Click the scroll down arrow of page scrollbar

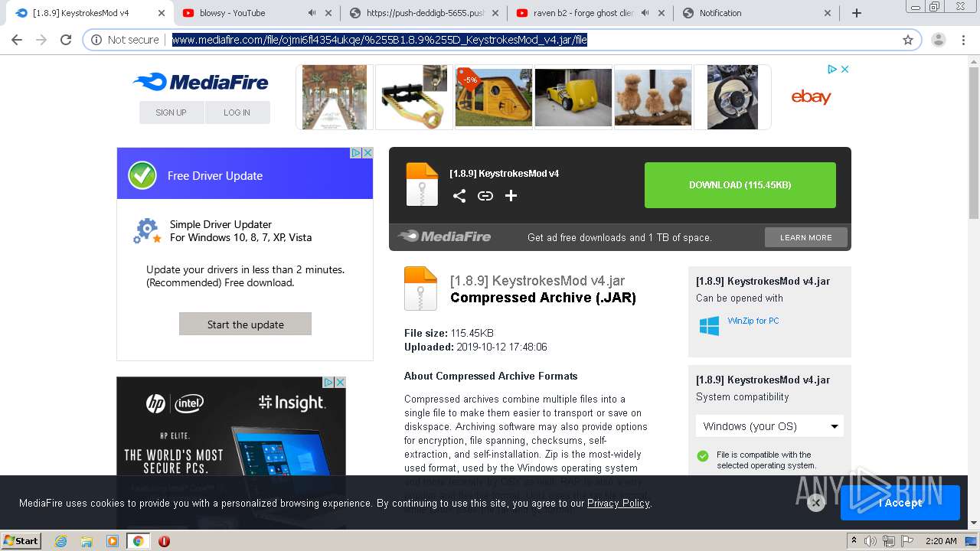974,524
